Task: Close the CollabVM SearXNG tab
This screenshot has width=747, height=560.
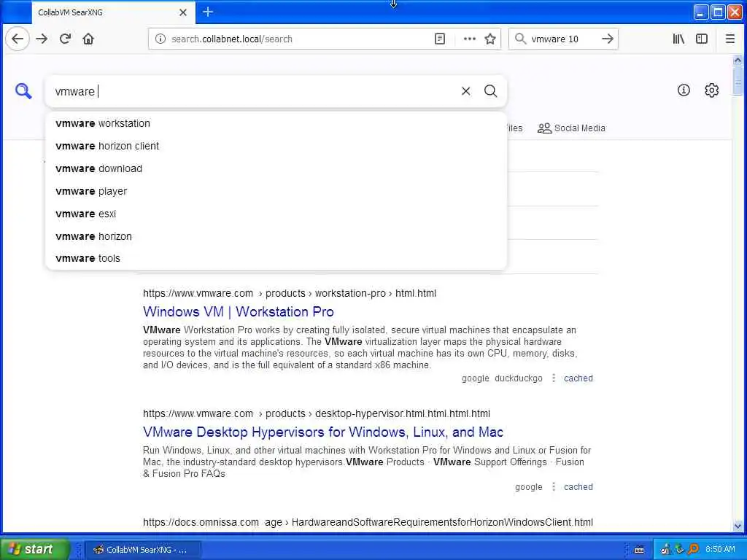Action: [183, 12]
